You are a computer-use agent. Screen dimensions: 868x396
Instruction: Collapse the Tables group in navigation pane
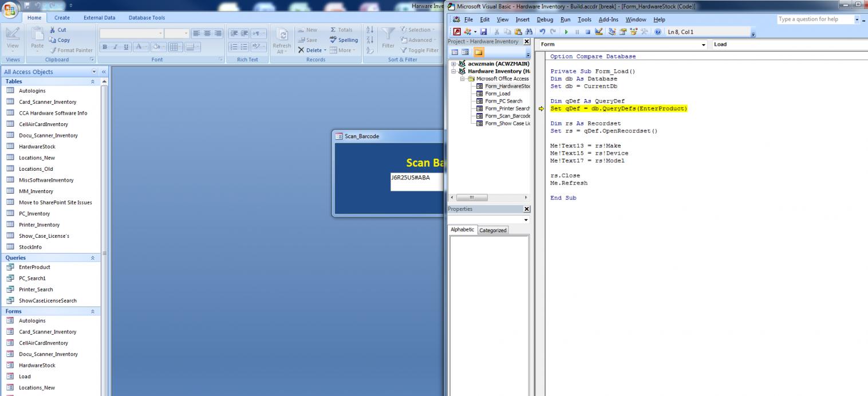[93, 81]
